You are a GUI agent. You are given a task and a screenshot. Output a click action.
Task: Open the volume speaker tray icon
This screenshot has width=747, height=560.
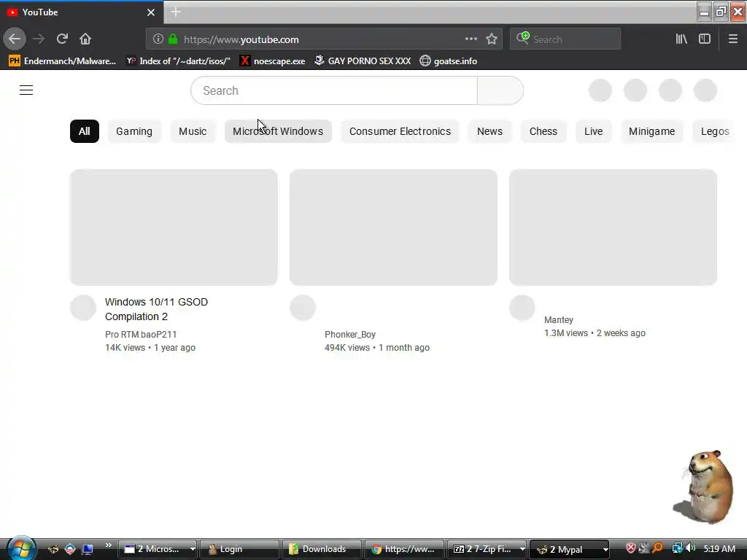click(691, 548)
